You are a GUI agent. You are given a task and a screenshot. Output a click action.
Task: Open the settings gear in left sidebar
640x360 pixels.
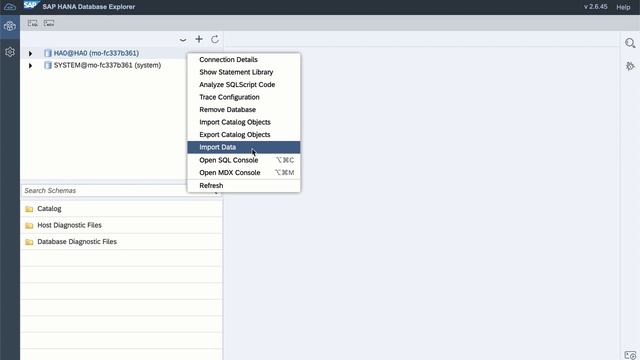pos(10,52)
